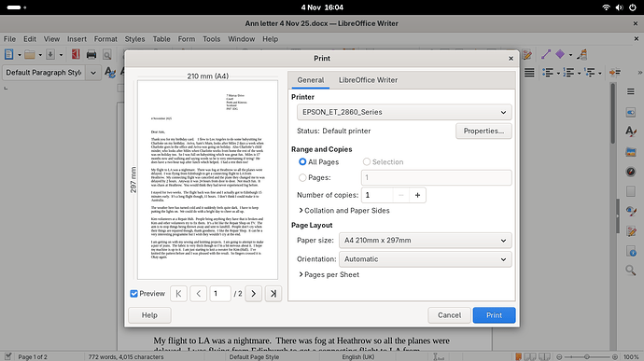Switch to the General tab
644x361 pixels.
[x=311, y=80]
